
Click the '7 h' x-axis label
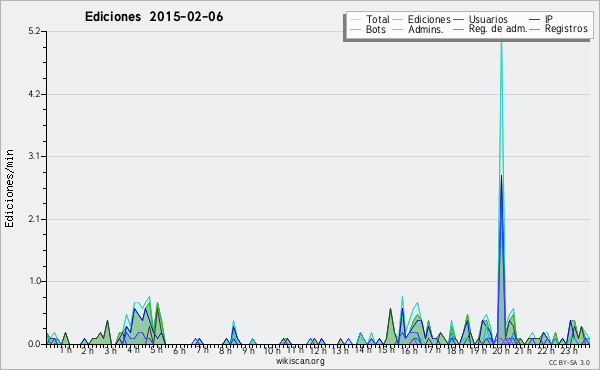coord(202,350)
